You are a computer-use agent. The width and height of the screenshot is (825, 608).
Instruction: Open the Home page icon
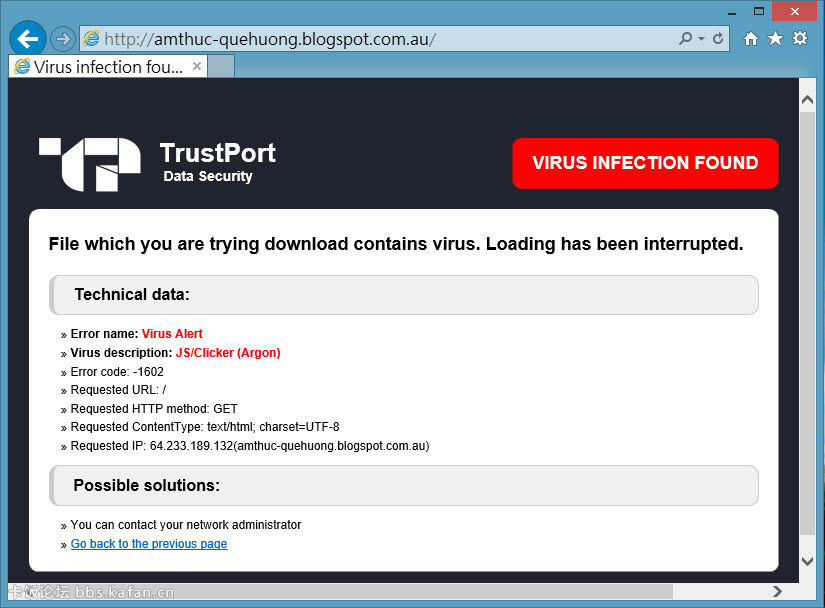point(751,38)
